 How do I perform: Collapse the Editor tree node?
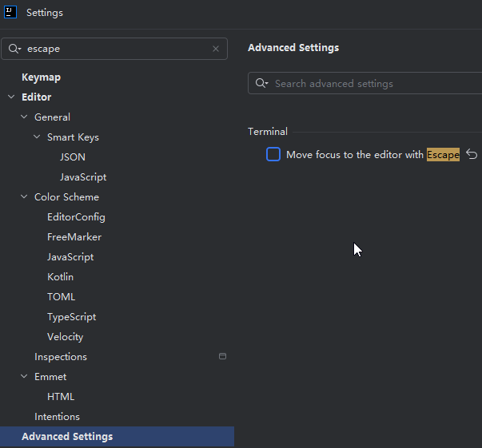[11, 97]
